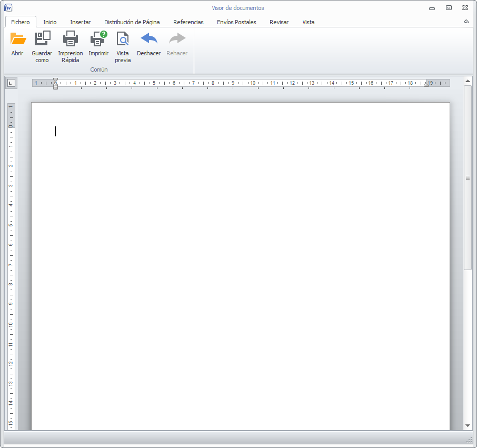Open the Imprimir print dialog icon
This screenshot has height=448, width=477.
click(x=98, y=39)
